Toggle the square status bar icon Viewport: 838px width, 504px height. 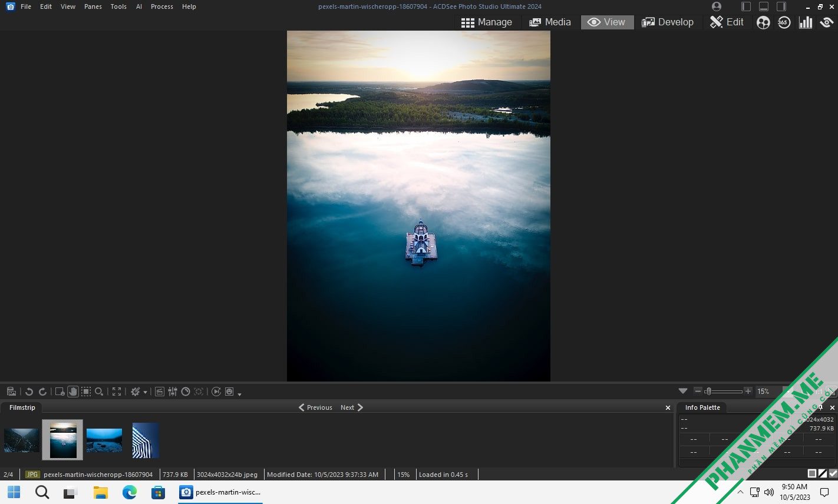click(x=811, y=473)
